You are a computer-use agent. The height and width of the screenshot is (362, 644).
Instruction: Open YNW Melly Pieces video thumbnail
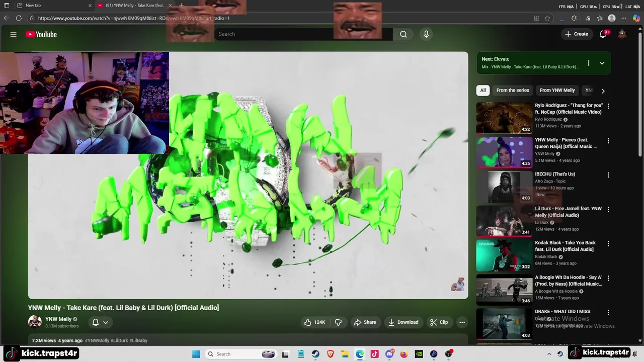coord(504,152)
